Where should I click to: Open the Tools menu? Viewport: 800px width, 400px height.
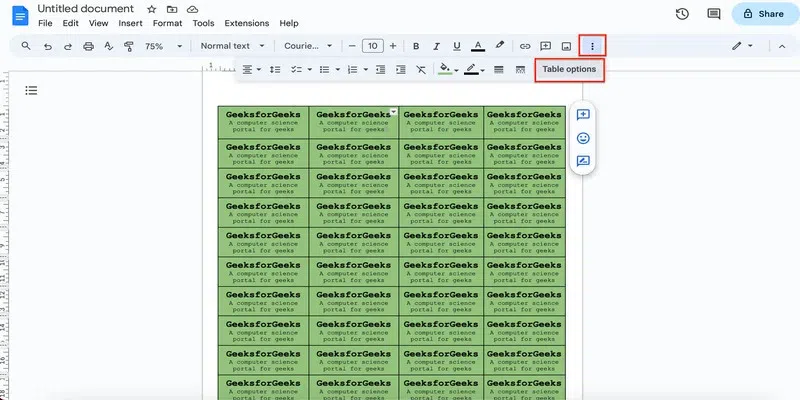point(203,23)
